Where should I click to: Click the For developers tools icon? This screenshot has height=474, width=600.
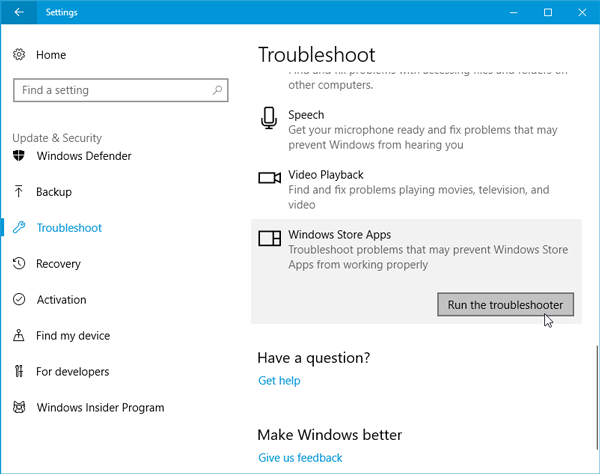click(x=19, y=371)
